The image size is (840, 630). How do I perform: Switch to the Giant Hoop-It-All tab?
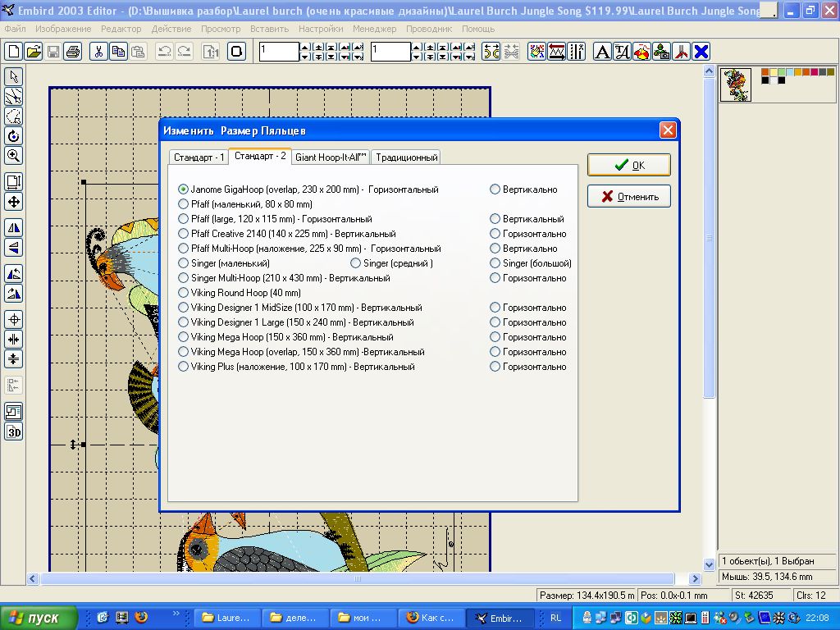(331, 157)
